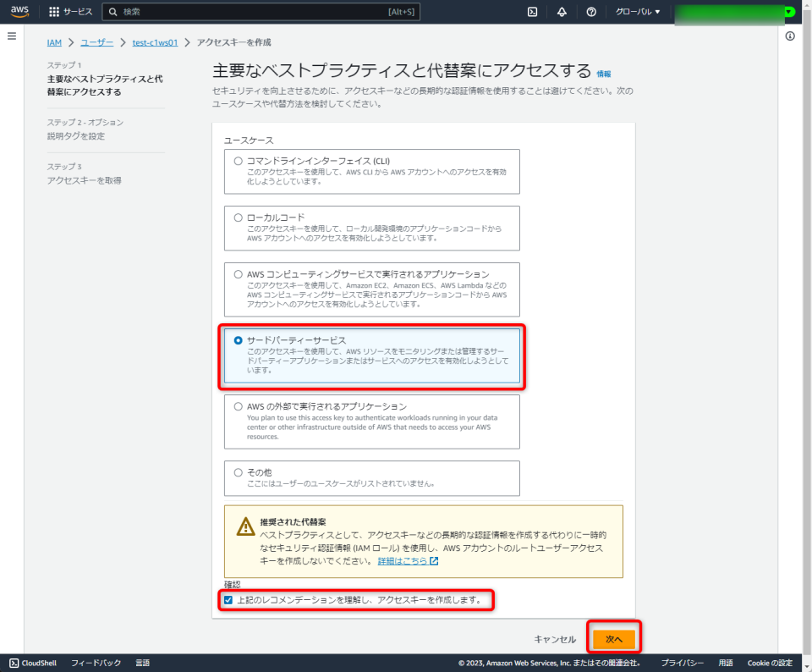Check the アクセスキーを作成します confirmation checkbox

pos(228,599)
